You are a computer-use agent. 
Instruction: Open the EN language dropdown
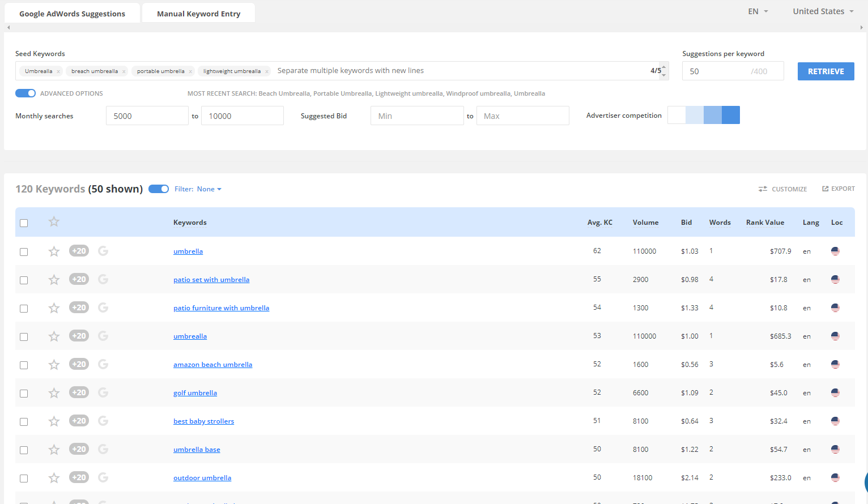click(758, 11)
